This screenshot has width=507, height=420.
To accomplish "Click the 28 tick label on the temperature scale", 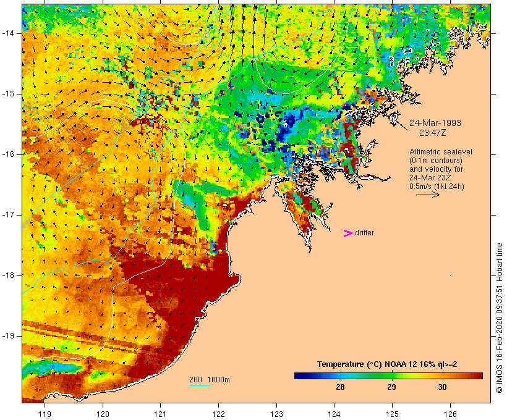I will click(x=340, y=387).
